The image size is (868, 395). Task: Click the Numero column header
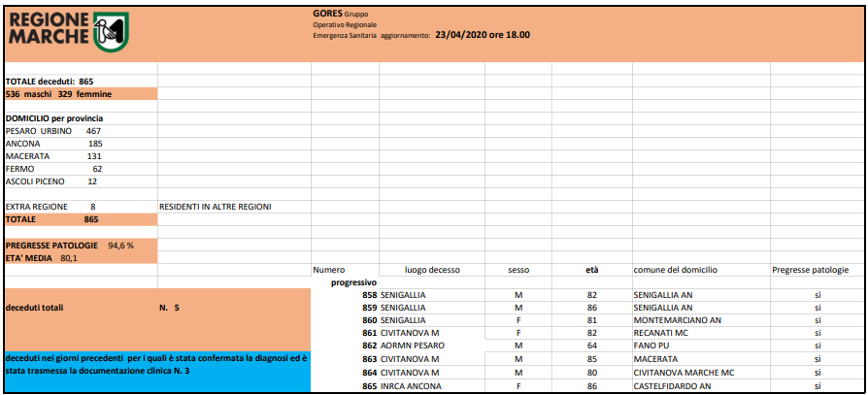329,270
